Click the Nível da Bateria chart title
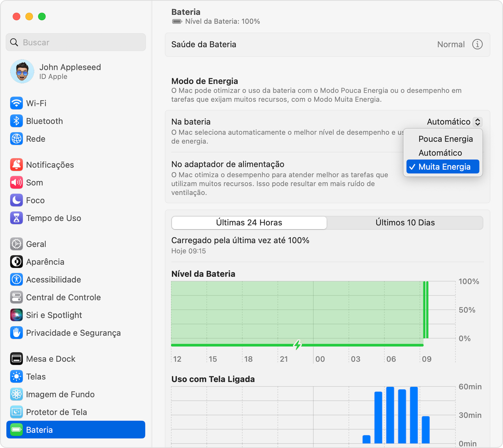This screenshot has height=448, width=503. pyautogui.click(x=203, y=274)
